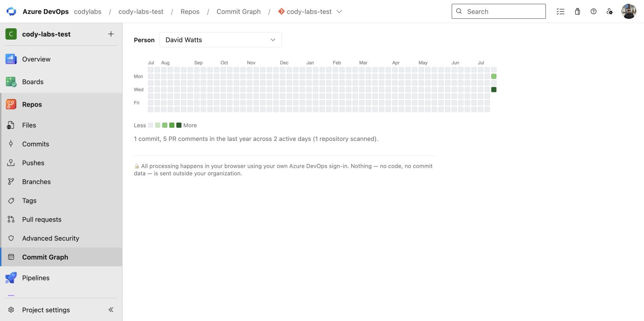644x321 pixels.
Task: Click the Person label text
Action: click(x=144, y=40)
